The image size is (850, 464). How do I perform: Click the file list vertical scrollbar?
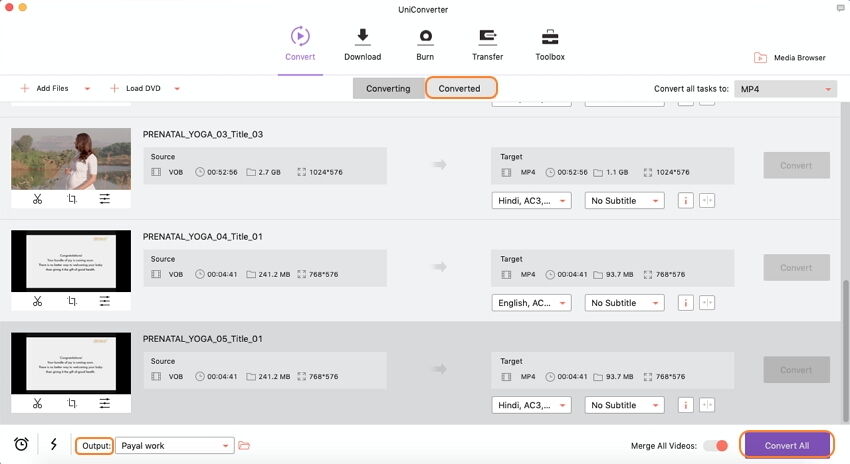(845, 350)
